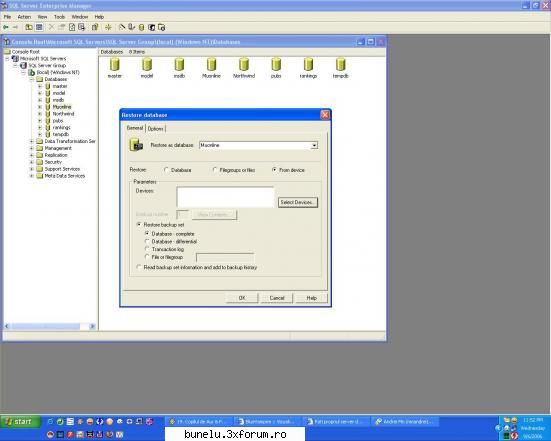The image size is (551, 441).
Task: Open the Tools menu
Action: 59,17
